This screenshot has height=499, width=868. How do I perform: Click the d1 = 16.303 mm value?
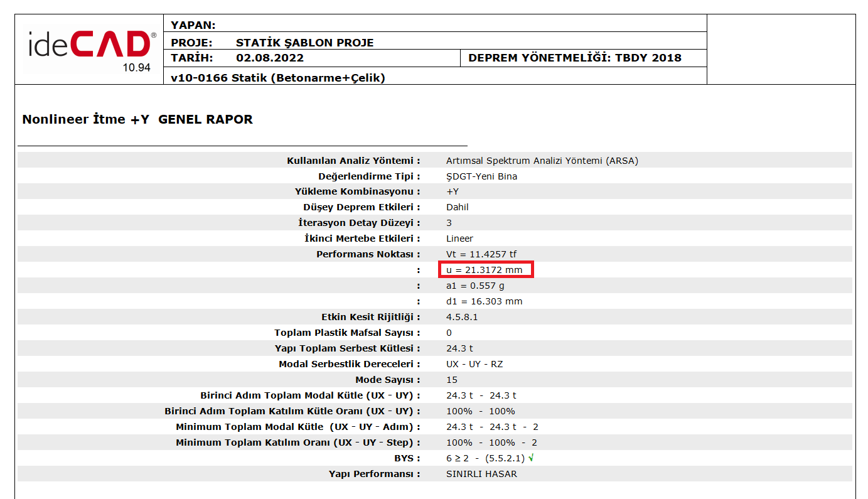484,301
